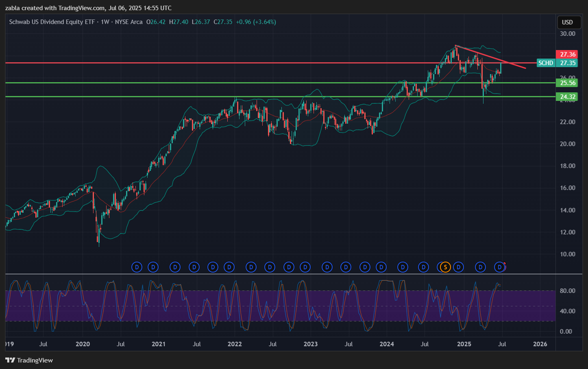Viewport: 588px width, 369px height.
Task: Click the red descending trendline's right end
Action: coord(525,68)
